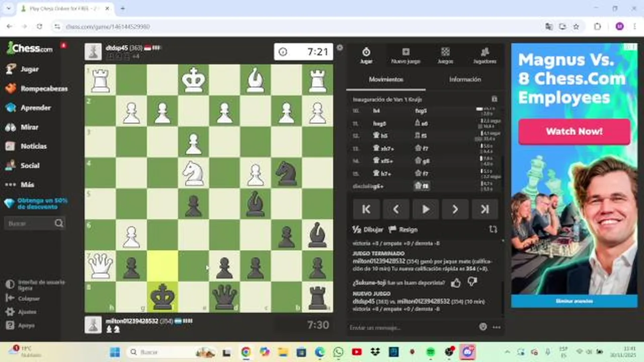Click the 50% discount offer link
Image resolution: width=644 pixels, height=362 pixels.
36,203
